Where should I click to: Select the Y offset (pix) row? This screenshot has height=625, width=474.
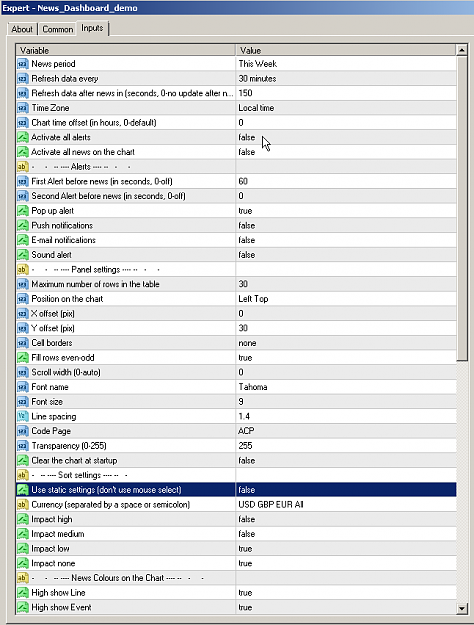pos(236,328)
